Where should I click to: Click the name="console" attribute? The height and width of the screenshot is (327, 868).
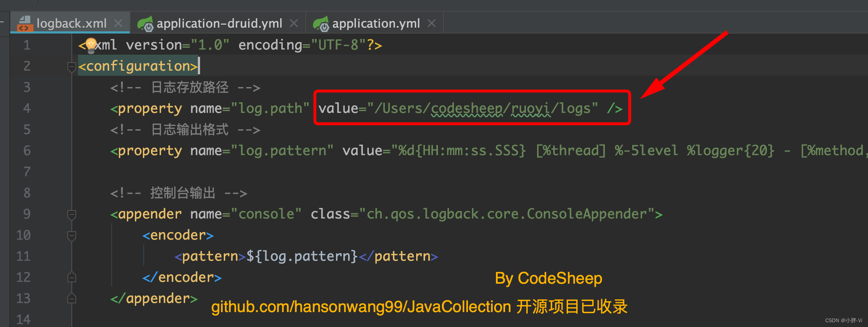click(246, 214)
